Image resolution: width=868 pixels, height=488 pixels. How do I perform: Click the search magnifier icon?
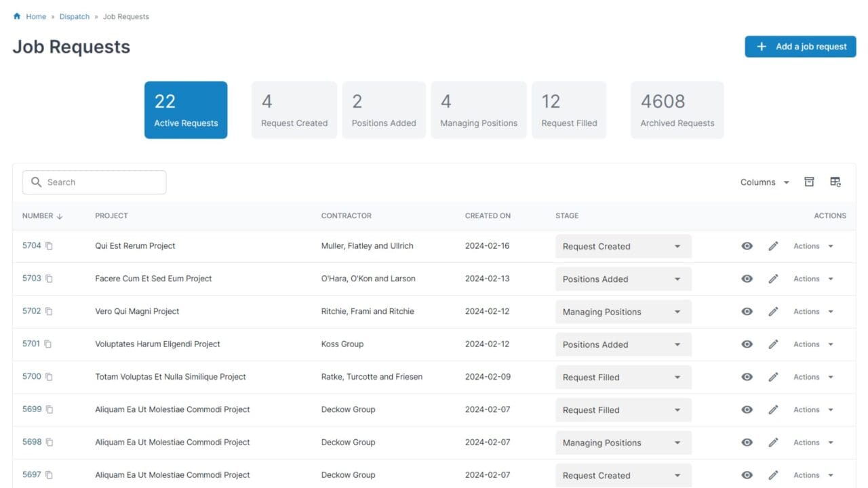coord(37,182)
